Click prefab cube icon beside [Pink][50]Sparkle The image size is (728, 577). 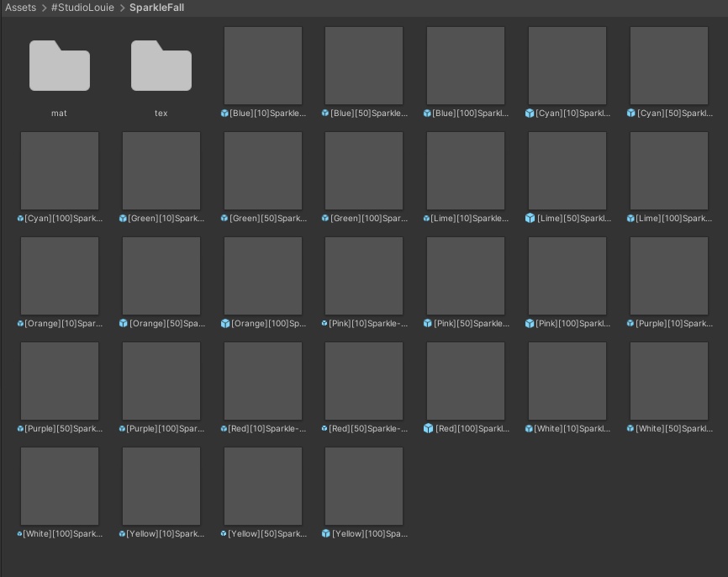pyautogui.click(x=428, y=323)
